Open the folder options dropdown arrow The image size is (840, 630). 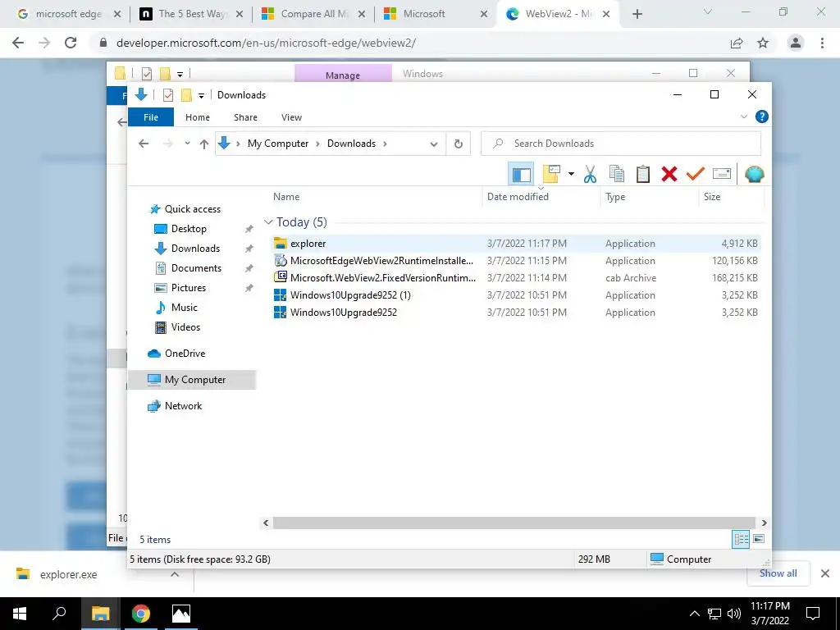(x=571, y=174)
